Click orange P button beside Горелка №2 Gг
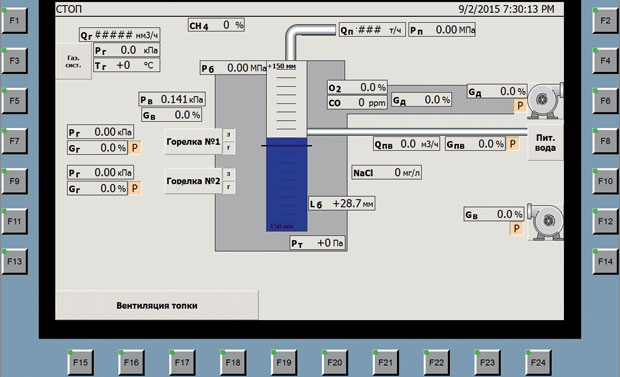Viewport: 620px width, 377px height. point(135,188)
